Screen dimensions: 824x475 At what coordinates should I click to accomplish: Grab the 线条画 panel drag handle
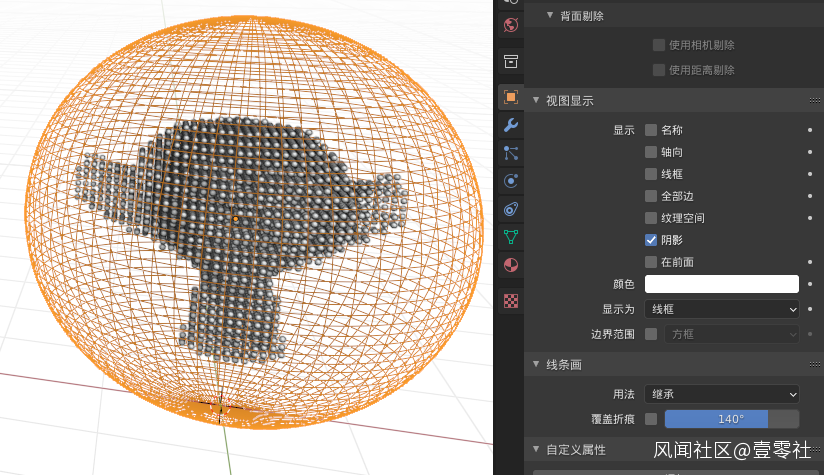[815, 364]
